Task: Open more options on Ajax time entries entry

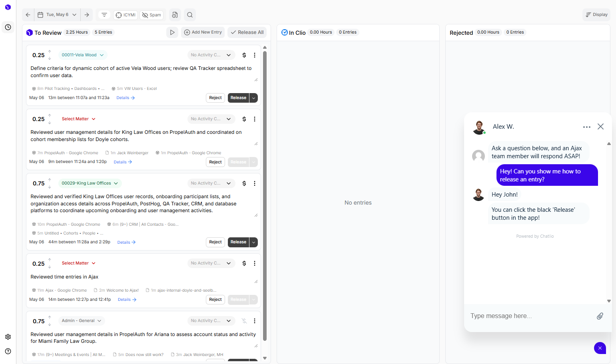Action: pyautogui.click(x=255, y=263)
